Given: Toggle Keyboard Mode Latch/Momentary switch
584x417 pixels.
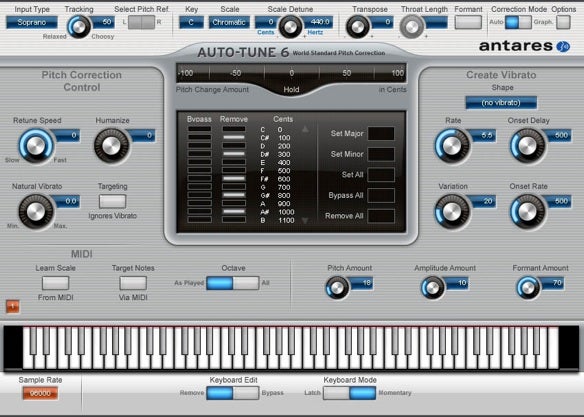Looking at the screenshot, I should tap(349, 393).
